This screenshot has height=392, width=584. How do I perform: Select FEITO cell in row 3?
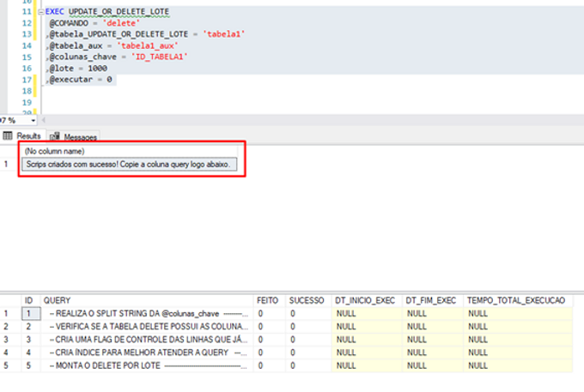pyautogui.click(x=270, y=340)
